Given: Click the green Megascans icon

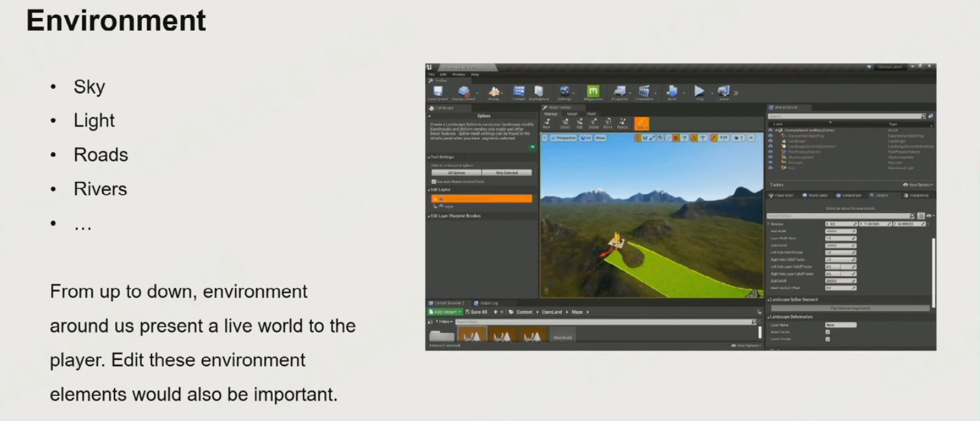Looking at the screenshot, I should tap(593, 92).
